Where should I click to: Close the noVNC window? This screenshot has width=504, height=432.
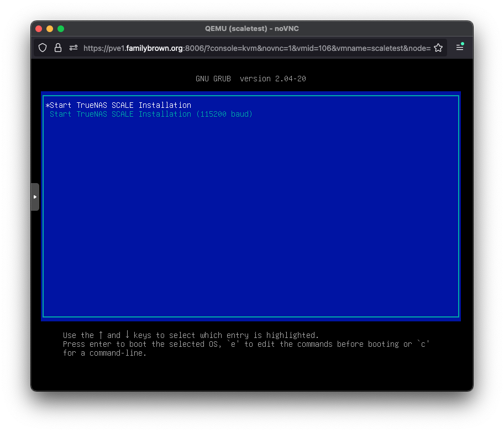(39, 29)
